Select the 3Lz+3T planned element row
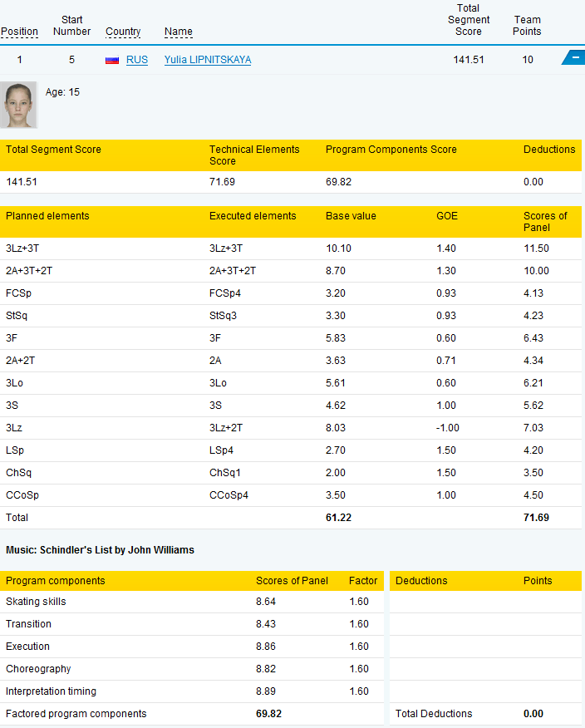585x728 pixels. click(291, 248)
